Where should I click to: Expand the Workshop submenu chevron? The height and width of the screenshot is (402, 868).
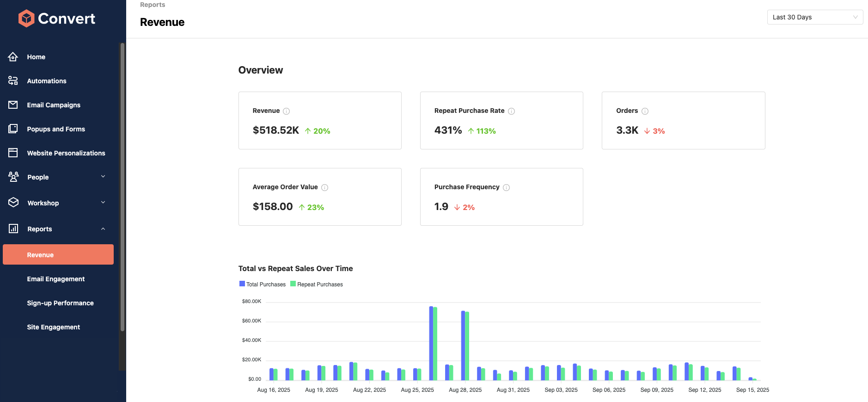(103, 203)
